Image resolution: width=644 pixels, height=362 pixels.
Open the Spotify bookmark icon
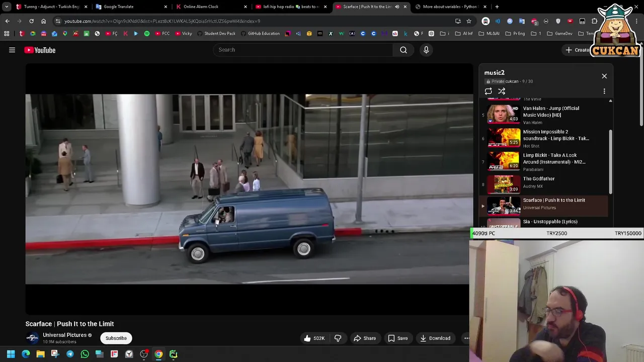pyautogui.click(x=147, y=34)
